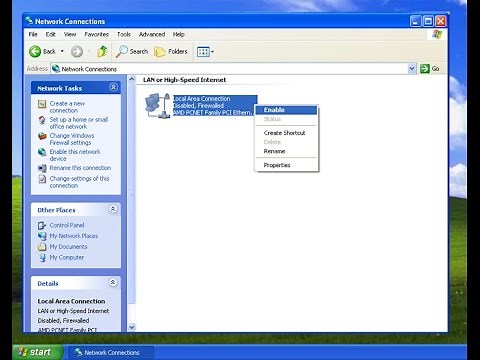Image resolution: width=480 pixels, height=360 pixels.
Task: Click Rename this connection link
Action: [80, 168]
